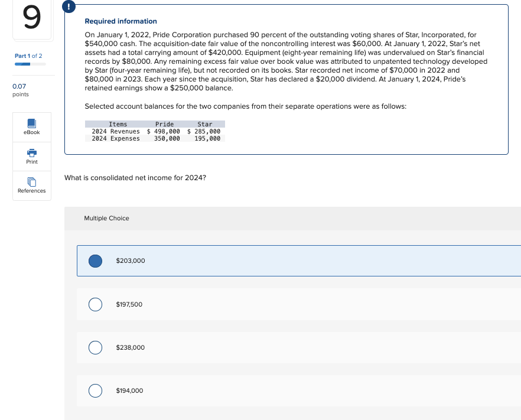Select the $238,000 radio button
This screenshot has width=521, height=420.
[x=95, y=347]
